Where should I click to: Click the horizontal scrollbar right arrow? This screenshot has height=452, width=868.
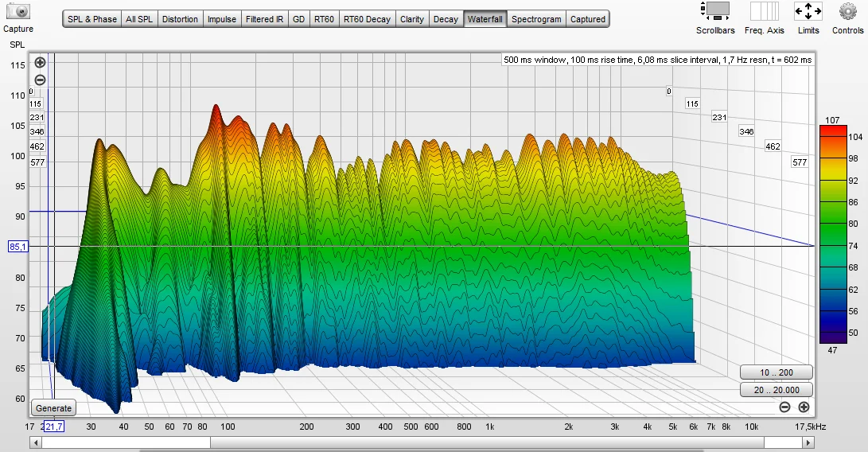[808, 442]
